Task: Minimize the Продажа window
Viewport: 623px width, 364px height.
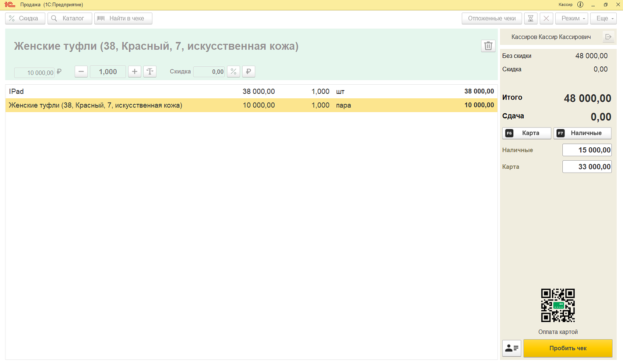Action: click(x=593, y=5)
